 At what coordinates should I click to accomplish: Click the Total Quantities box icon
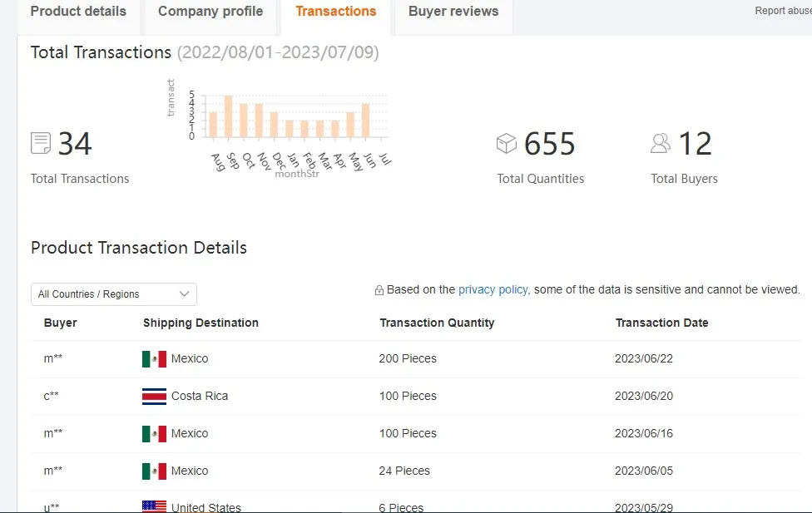point(506,144)
